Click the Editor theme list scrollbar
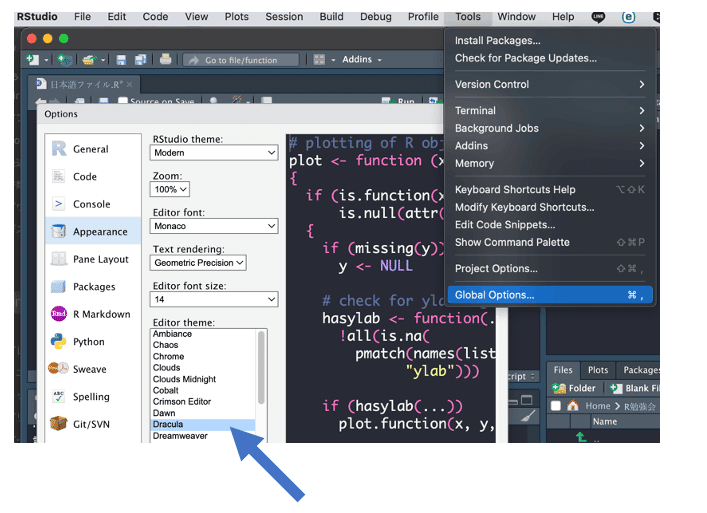Screen dimensions: 707x513 [261, 367]
